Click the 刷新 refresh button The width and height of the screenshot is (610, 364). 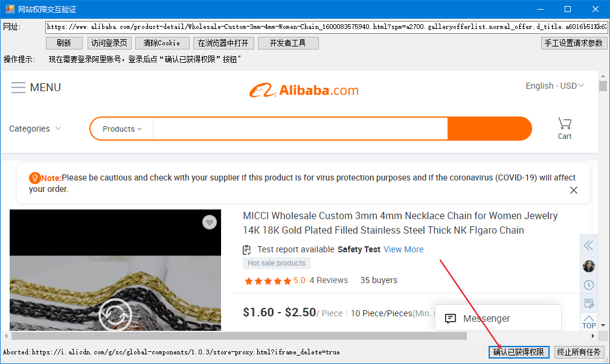click(x=64, y=43)
